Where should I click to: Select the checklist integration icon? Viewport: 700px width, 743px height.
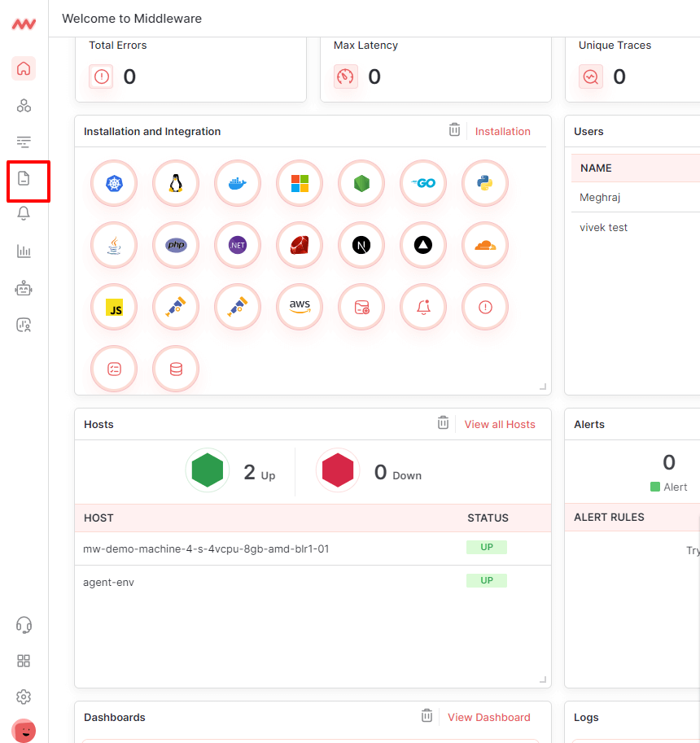(x=114, y=369)
